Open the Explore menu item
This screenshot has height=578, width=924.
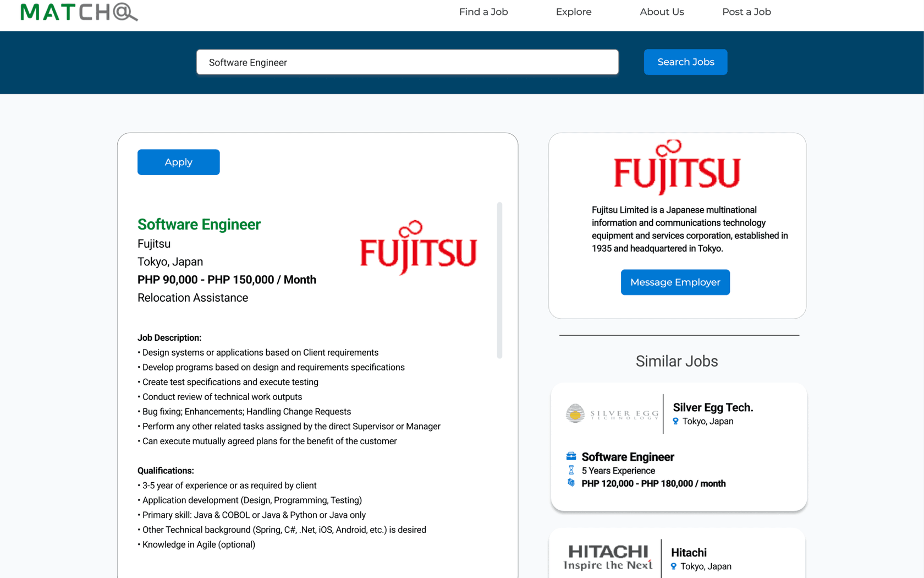[x=574, y=12]
